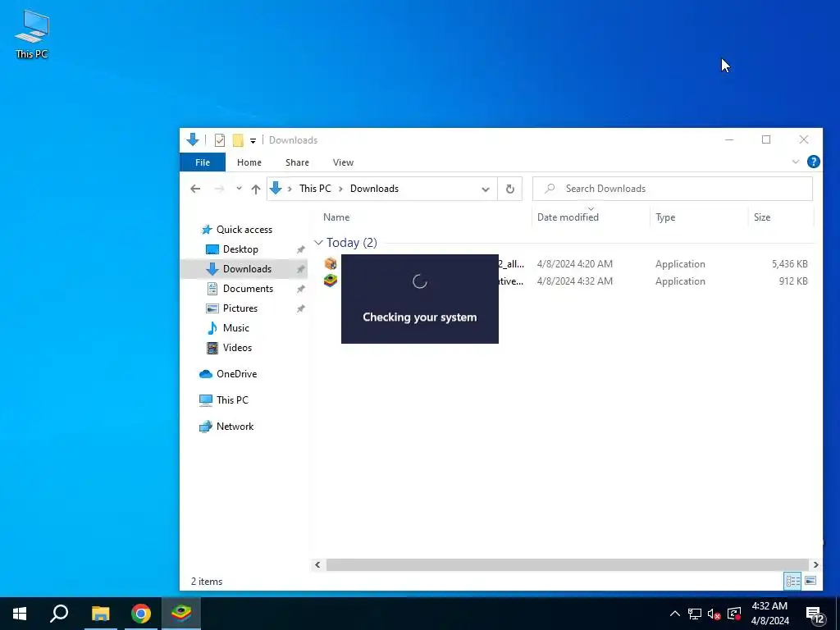Open Google Chrome from the taskbar

click(141, 614)
